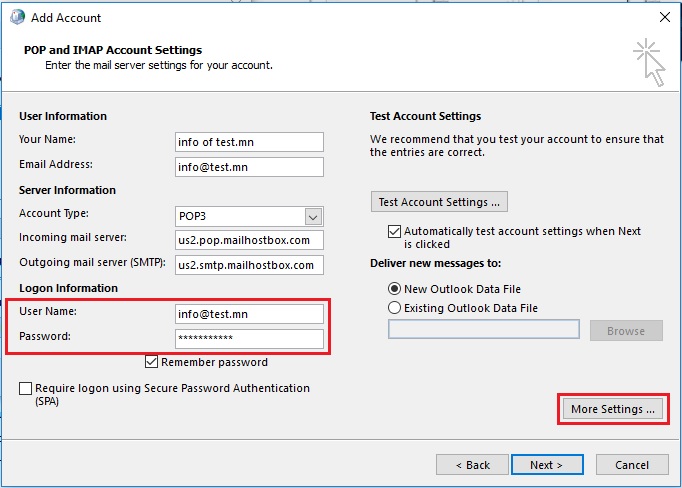Cancel the account setup

point(632,465)
